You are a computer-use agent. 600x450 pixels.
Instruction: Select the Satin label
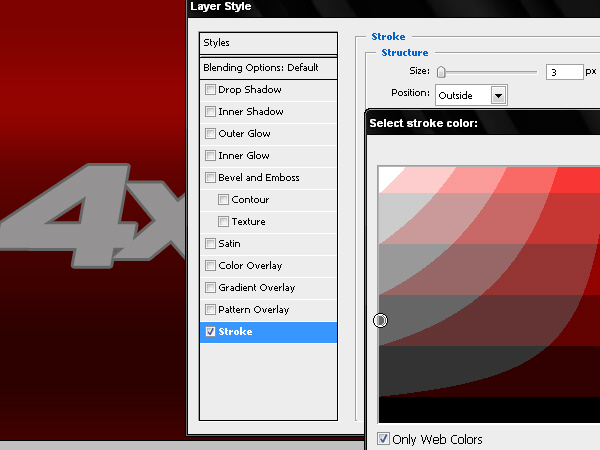click(x=229, y=243)
